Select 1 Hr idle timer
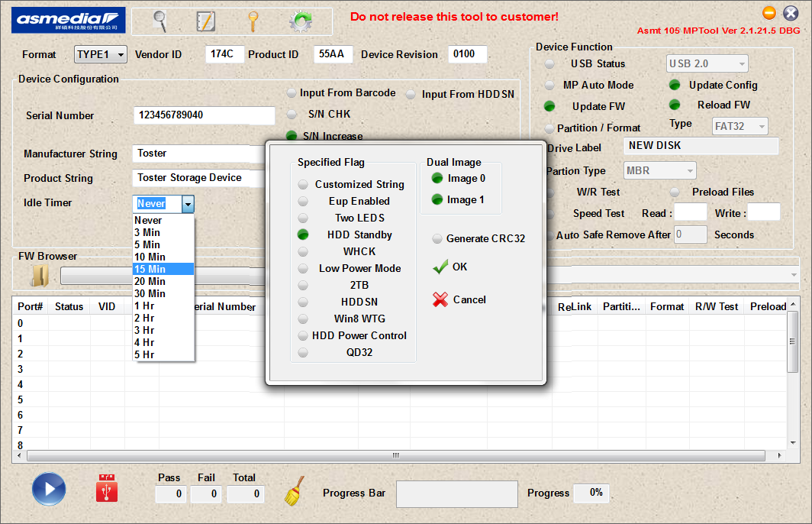Image resolution: width=812 pixels, height=524 pixels. tap(163, 306)
